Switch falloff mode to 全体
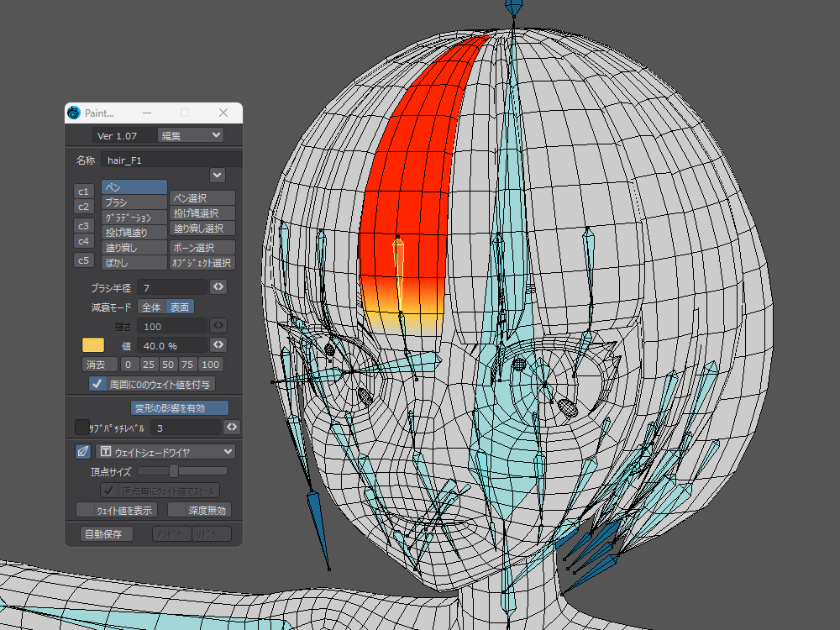Image resolution: width=840 pixels, height=630 pixels. (151, 307)
